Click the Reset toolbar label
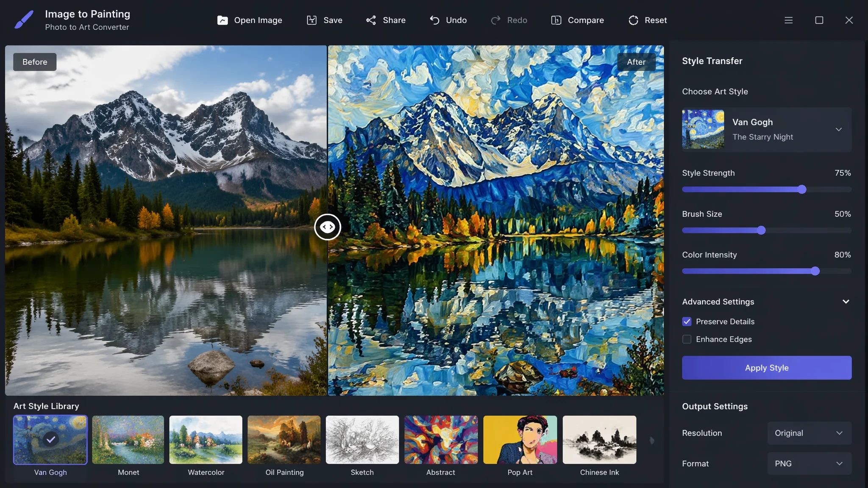Image resolution: width=868 pixels, height=488 pixels. coord(656,20)
